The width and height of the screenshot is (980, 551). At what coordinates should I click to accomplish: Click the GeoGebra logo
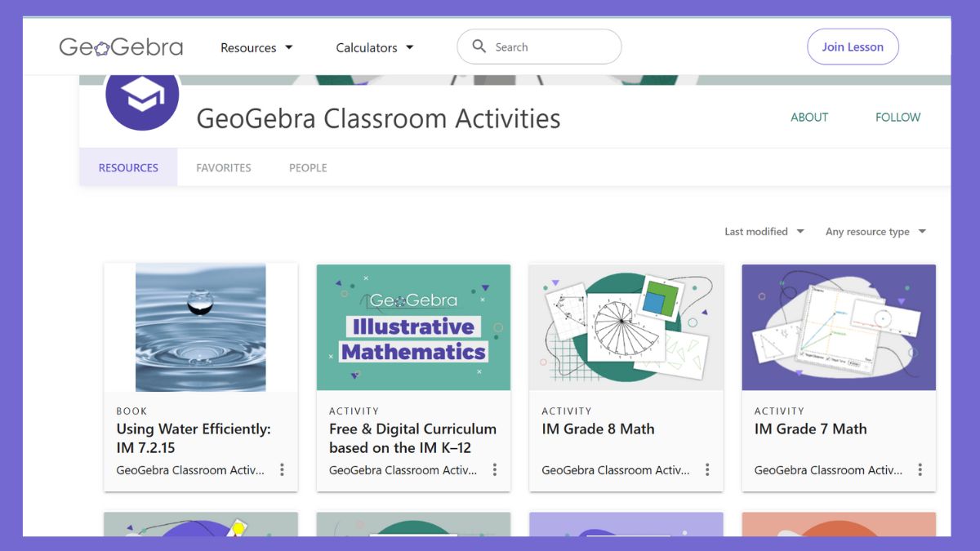[121, 47]
